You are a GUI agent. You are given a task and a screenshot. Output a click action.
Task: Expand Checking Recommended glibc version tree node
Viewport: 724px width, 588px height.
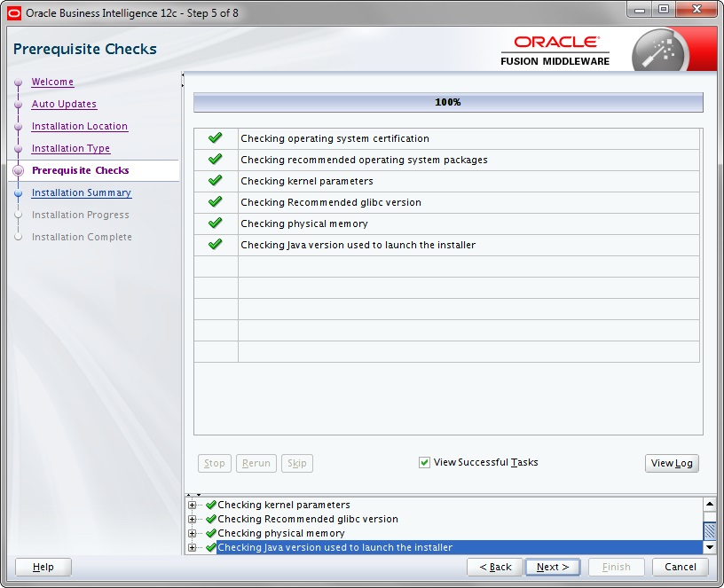[192, 519]
